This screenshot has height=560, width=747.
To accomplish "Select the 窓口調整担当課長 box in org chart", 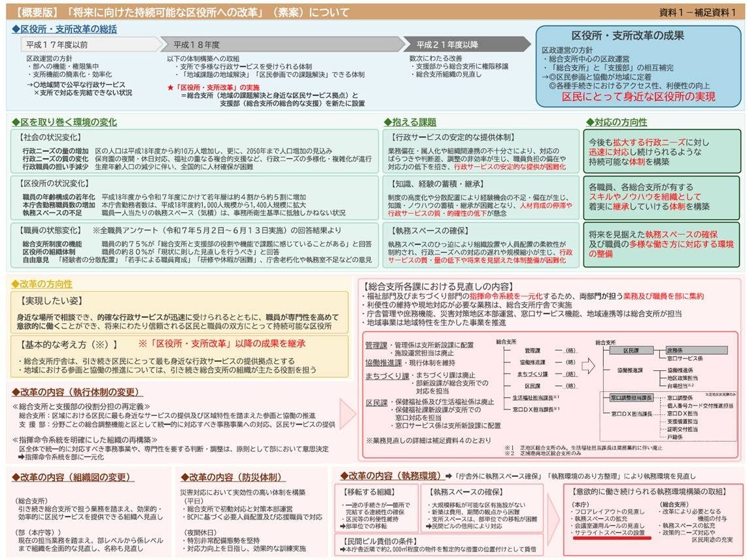I will click(631, 397).
